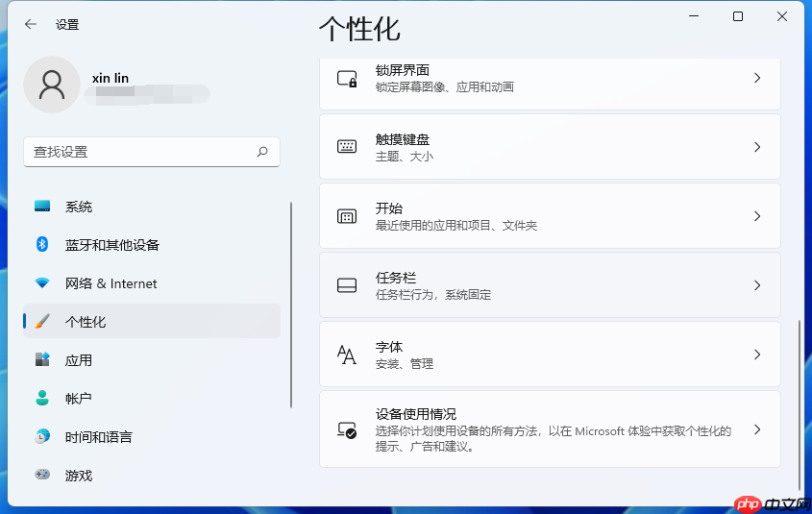The image size is (812, 514).
Task: Minimize the Settings window
Action: 694,16
